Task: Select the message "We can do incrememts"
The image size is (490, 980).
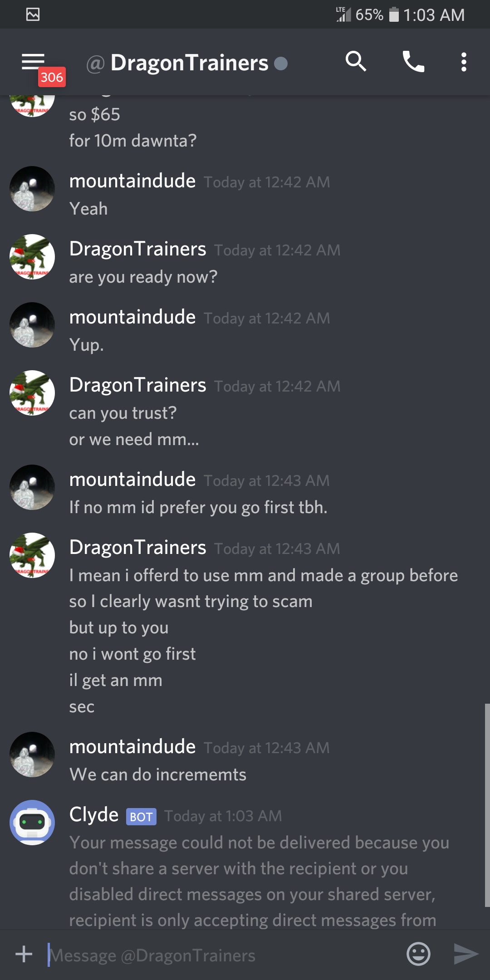Action: pos(158,774)
